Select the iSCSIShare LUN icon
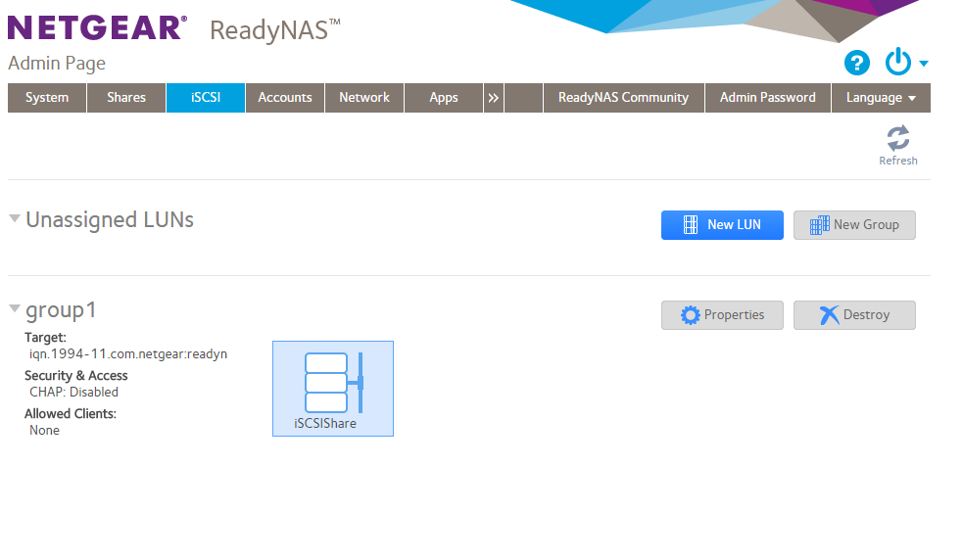This screenshot has width=963, height=560. point(333,389)
